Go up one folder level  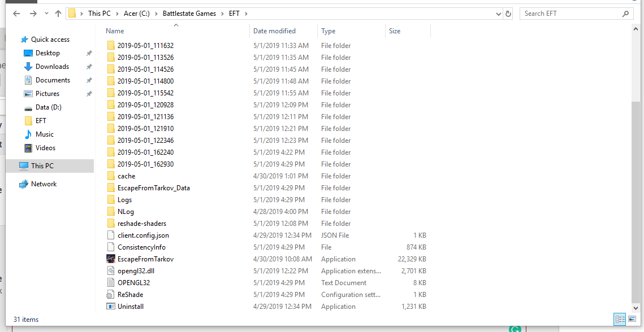(58, 14)
